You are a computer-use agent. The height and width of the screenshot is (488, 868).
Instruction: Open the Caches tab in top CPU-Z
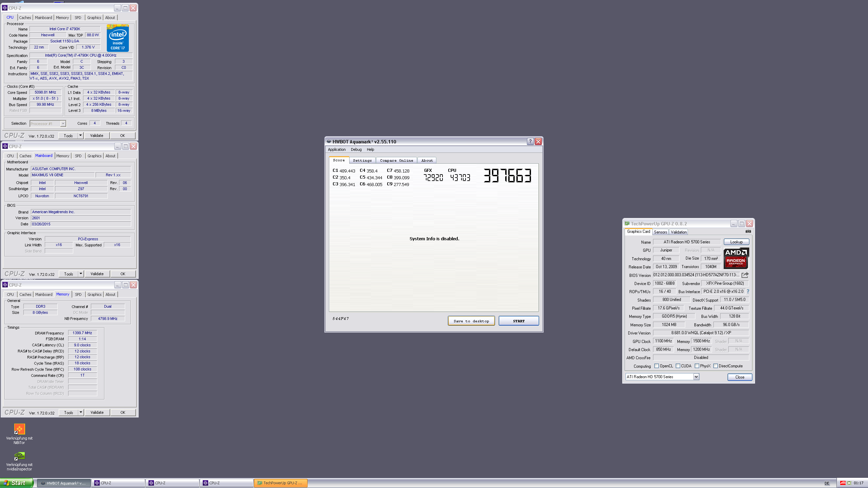coord(25,18)
